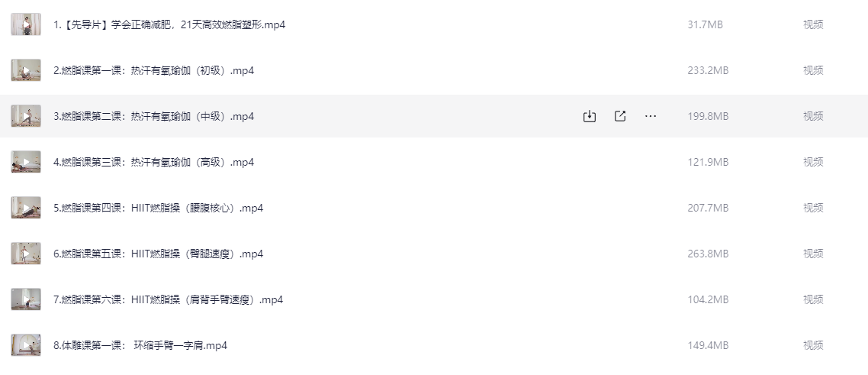Click thumbnail of 肩背手臂速瘦 video

click(26, 299)
